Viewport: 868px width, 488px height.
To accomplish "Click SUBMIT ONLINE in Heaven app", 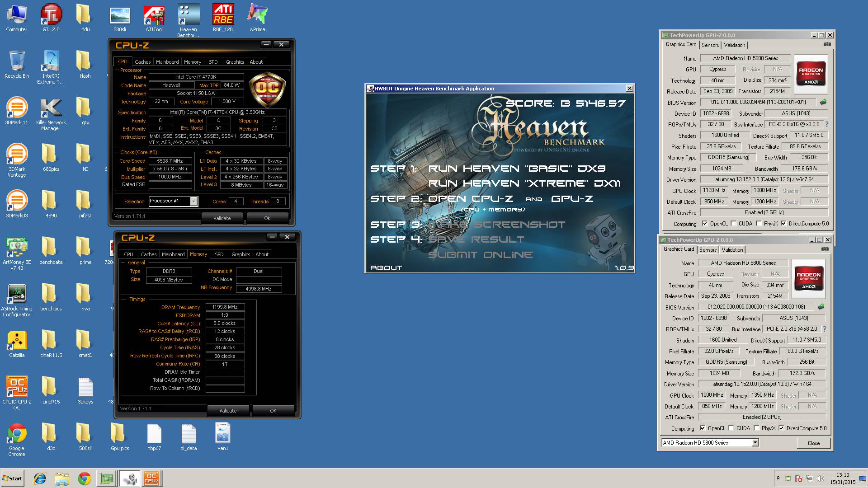I will (x=480, y=255).
